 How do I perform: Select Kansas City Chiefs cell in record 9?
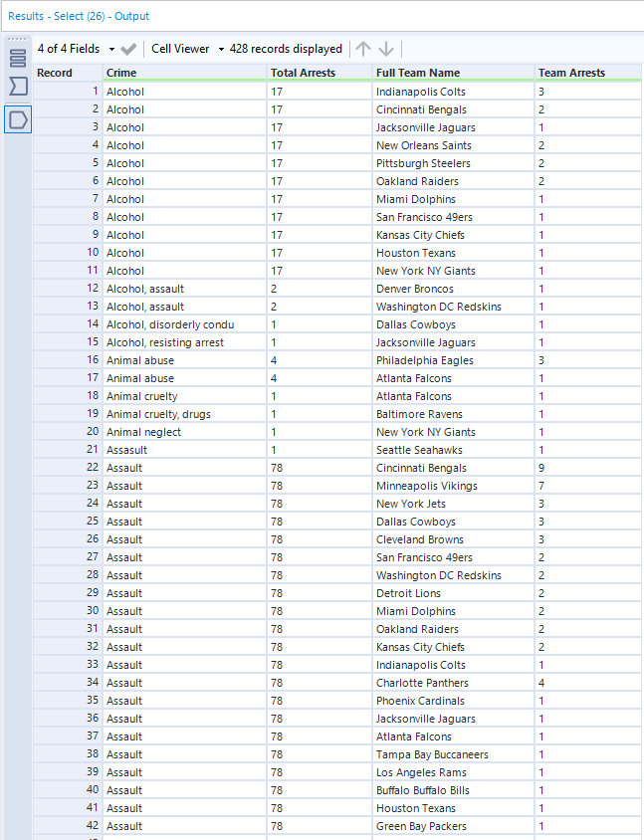(453, 235)
